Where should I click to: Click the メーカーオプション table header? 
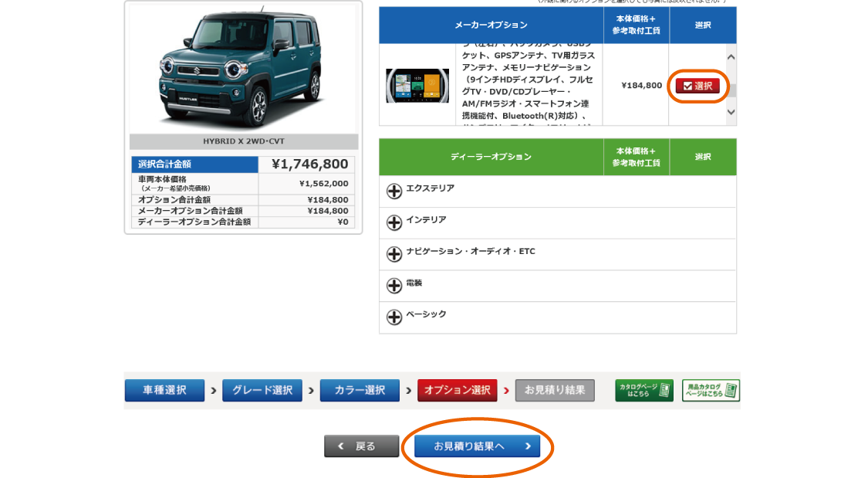491,25
